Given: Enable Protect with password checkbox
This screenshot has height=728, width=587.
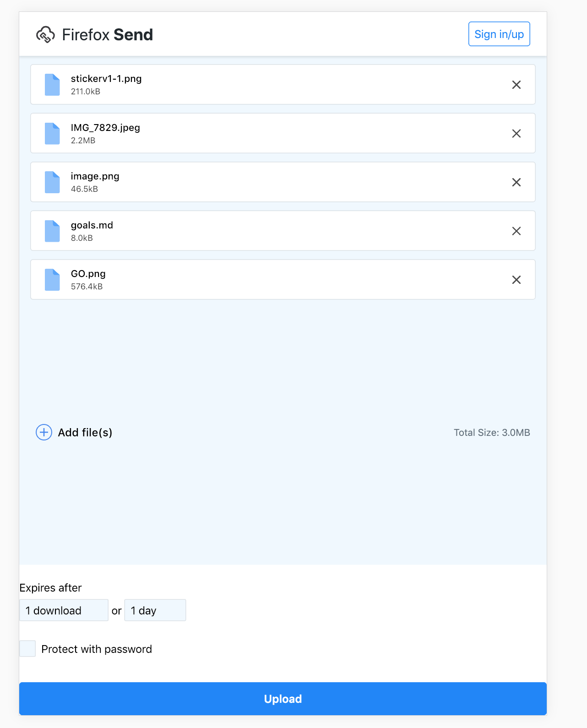Looking at the screenshot, I should (27, 649).
